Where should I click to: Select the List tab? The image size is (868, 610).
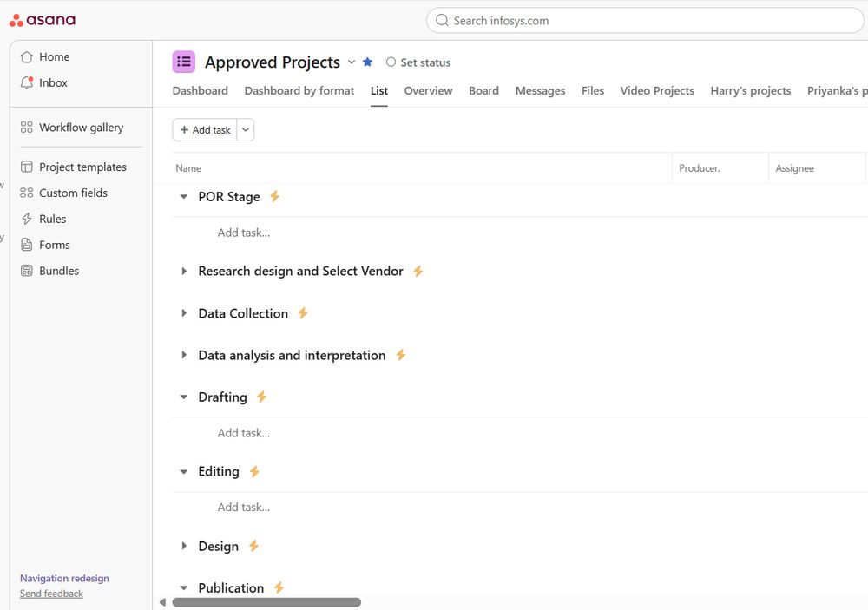(x=379, y=91)
